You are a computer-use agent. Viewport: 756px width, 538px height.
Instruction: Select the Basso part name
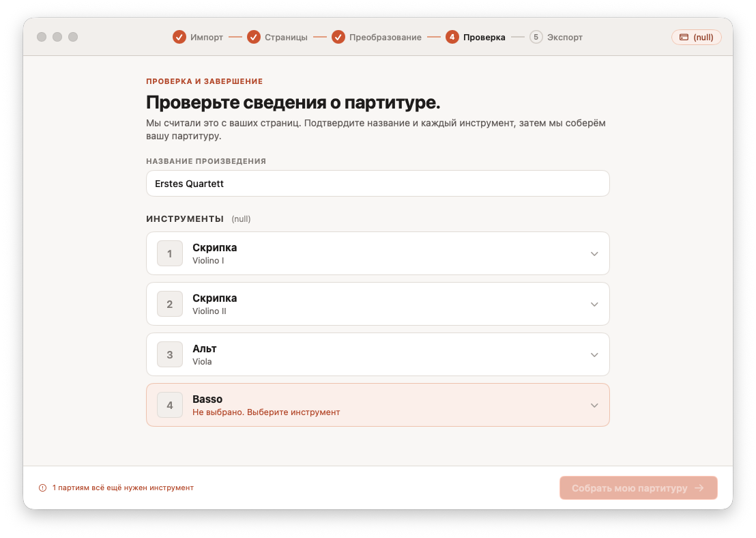207,399
